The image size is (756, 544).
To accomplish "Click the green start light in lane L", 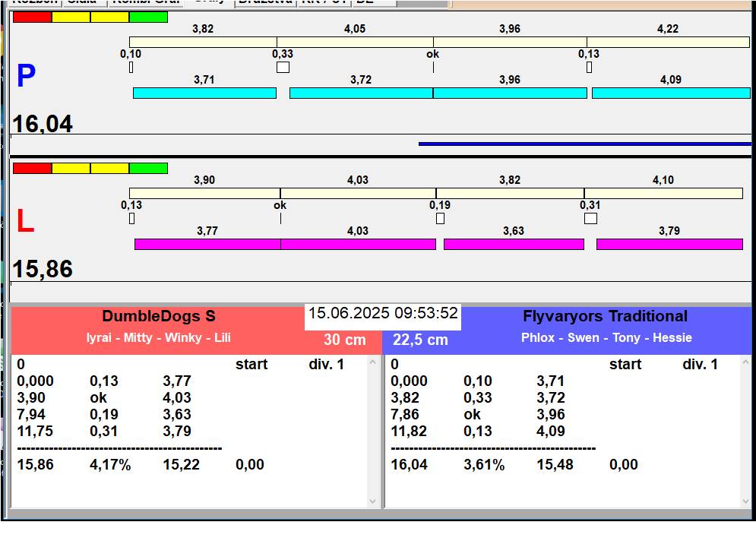I will click(x=148, y=168).
